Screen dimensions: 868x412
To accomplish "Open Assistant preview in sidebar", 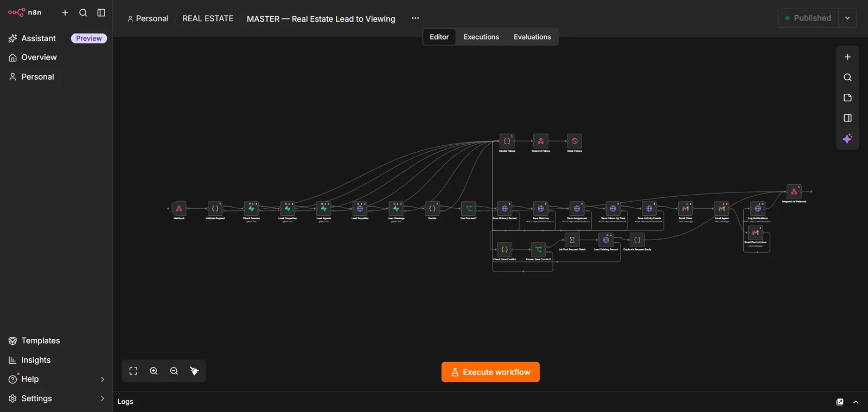I will [56, 38].
